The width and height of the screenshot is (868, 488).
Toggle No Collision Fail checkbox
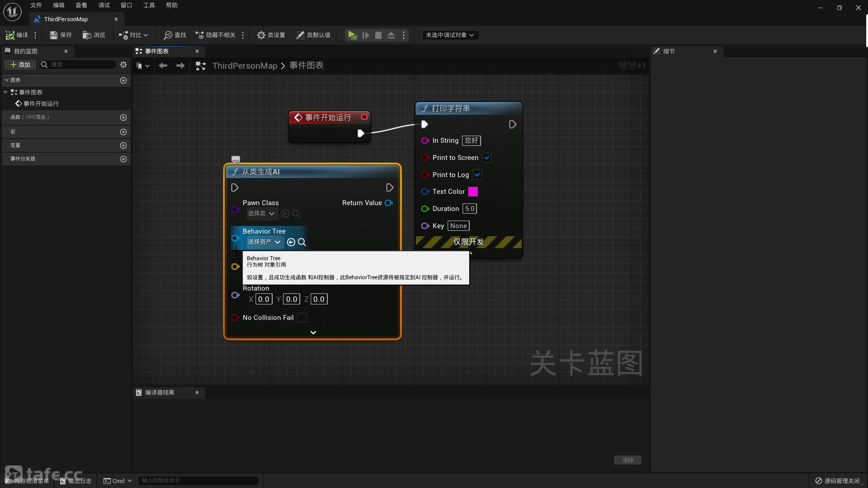pyautogui.click(x=302, y=318)
